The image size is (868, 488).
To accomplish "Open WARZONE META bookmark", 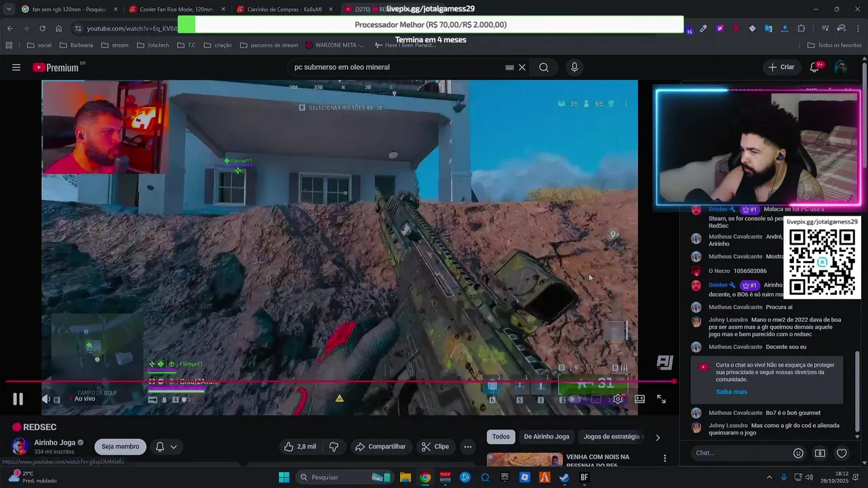I will pyautogui.click(x=335, y=45).
